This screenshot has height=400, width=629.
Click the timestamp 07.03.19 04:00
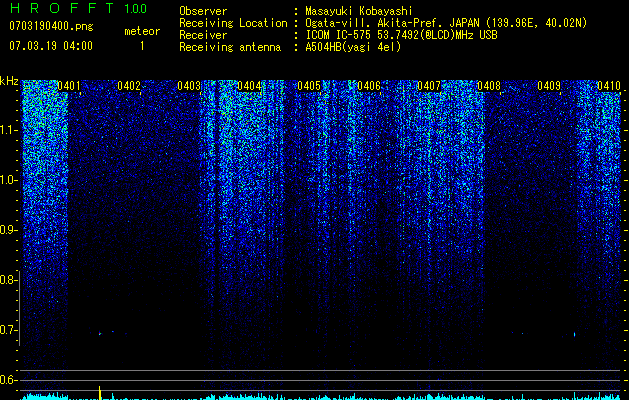[x=51, y=46]
